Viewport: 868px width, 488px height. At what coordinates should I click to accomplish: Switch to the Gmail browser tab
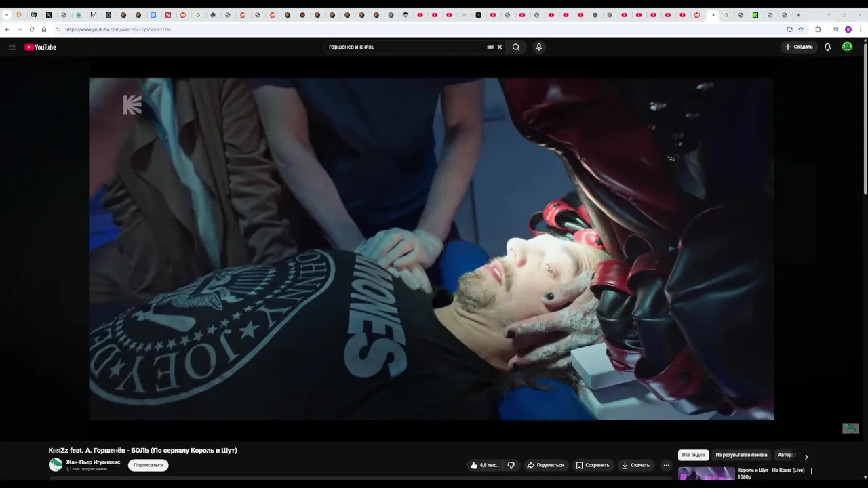(93, 15)
